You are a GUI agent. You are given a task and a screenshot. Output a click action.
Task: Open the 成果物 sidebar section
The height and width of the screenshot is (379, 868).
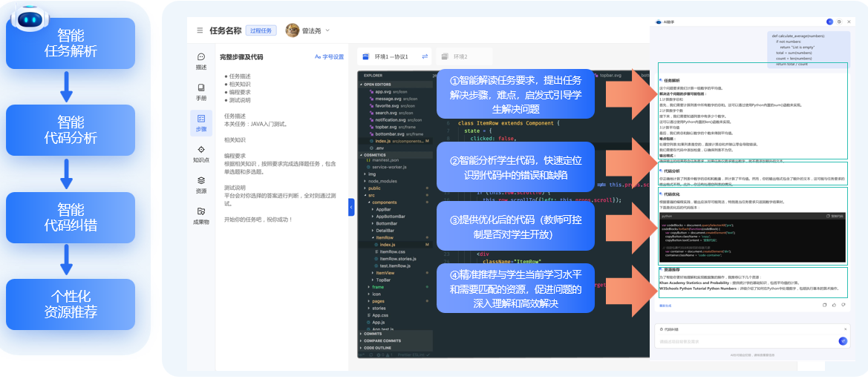(201, 216)
